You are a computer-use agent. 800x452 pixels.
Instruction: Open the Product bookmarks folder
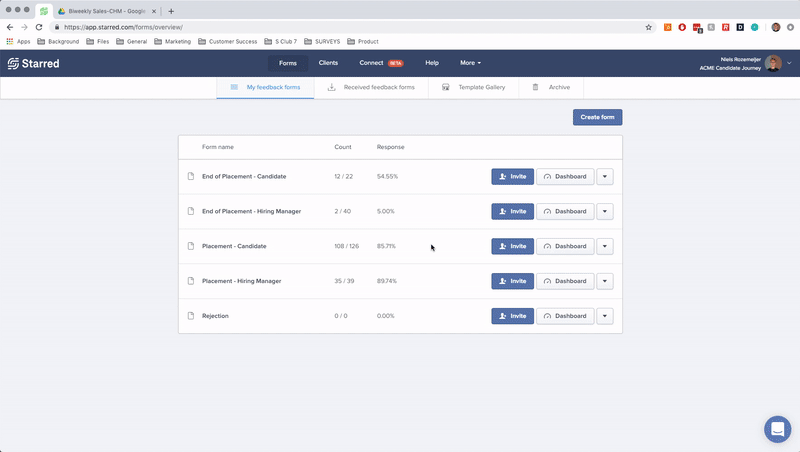click(x=363, y=41)
